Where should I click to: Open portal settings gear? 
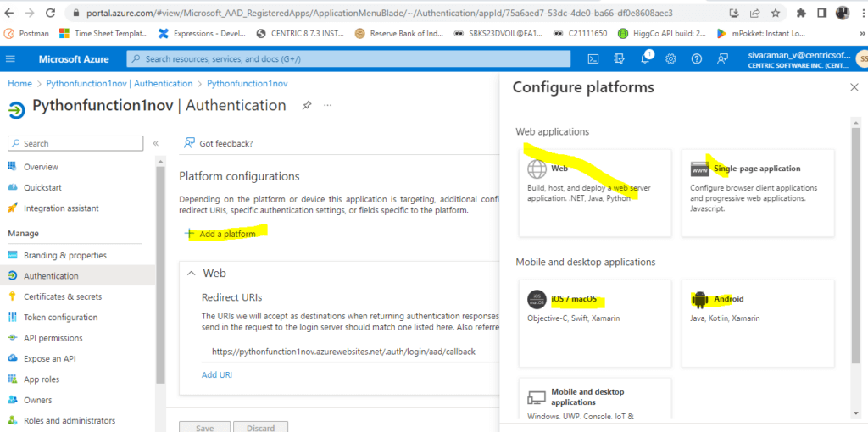671,59
